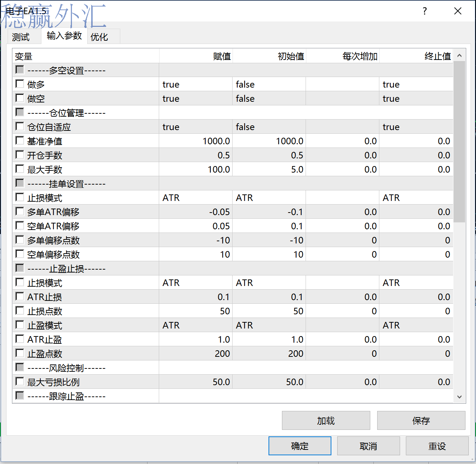Viewport: 476px width, 464px height.
Task: Select the ------风险控制------ row
Action: click(x=233, y=368)
